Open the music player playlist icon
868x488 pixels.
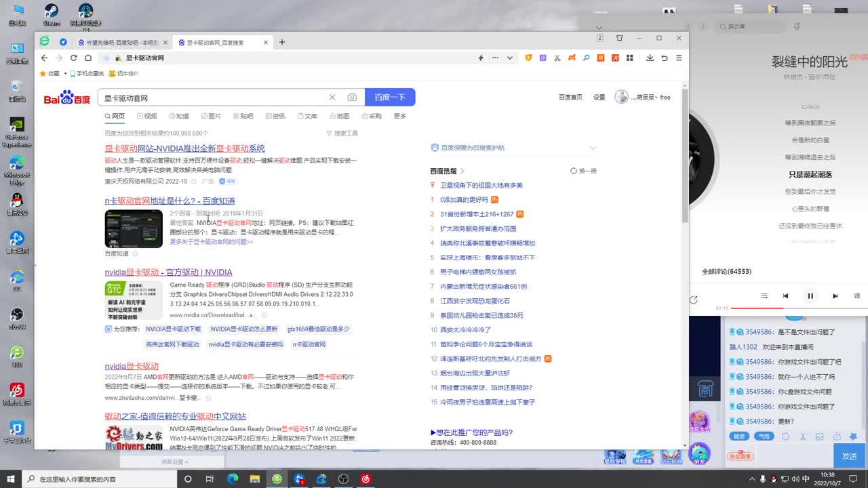[x=764, y=296]
